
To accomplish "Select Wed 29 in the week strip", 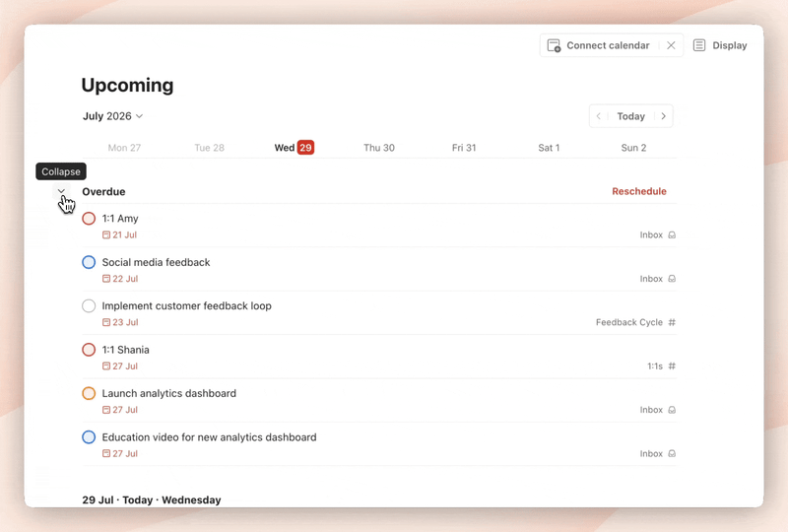I will pyautogui.click(x=294, y=148).
